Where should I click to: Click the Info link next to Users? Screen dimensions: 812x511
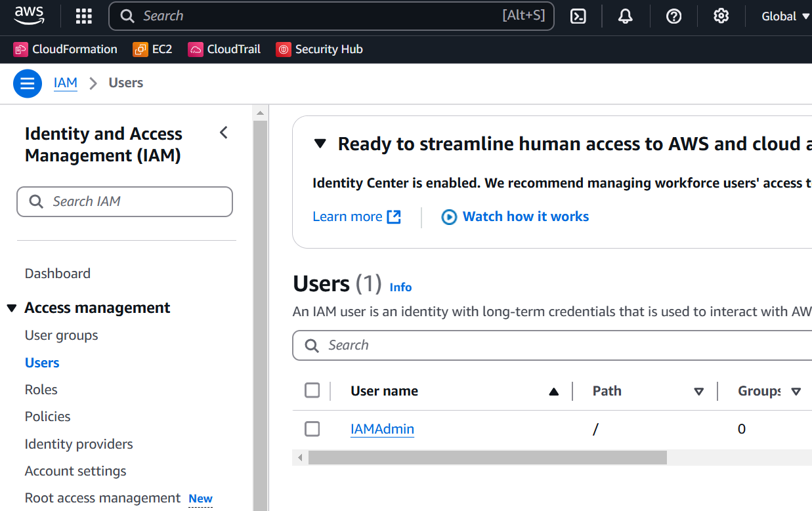pyautogui.click(x=400, y=287)
